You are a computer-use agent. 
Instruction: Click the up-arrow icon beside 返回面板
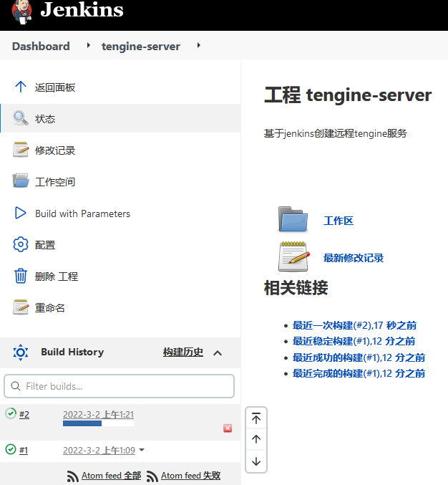[21, 87]
